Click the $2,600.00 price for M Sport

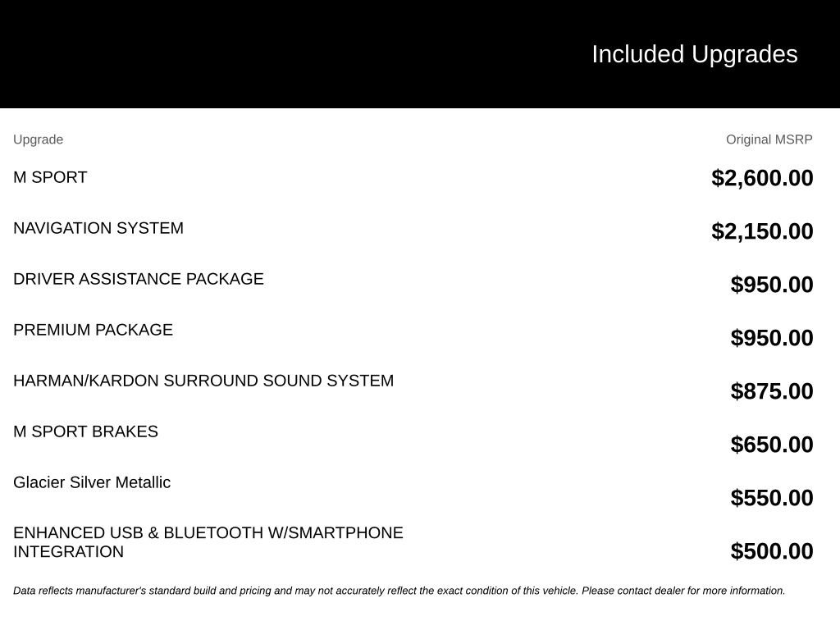click(x=762, y=178)
